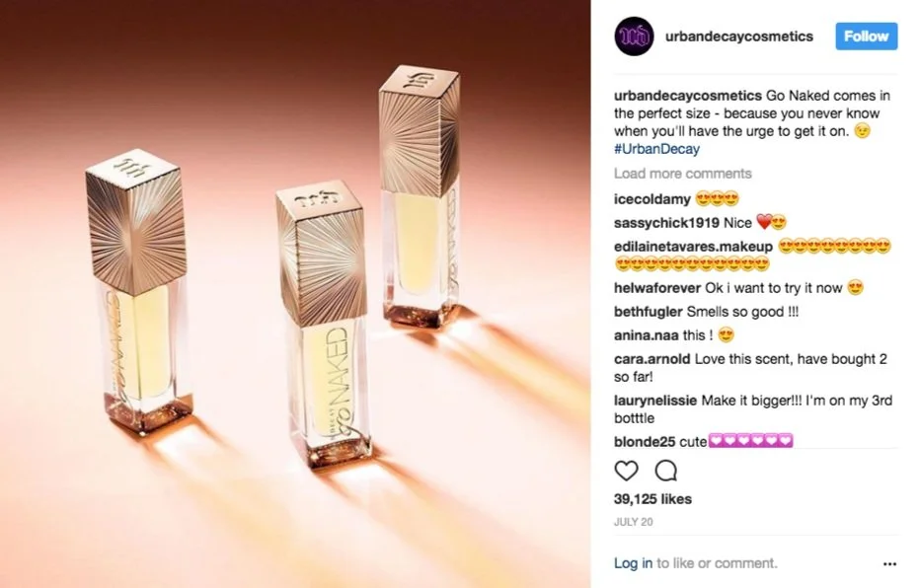Image resolution: width=919 pixels, height=588 pixels.
Task: Open urbandecaycosmetics profile from header username
Action: coord(739,37)
